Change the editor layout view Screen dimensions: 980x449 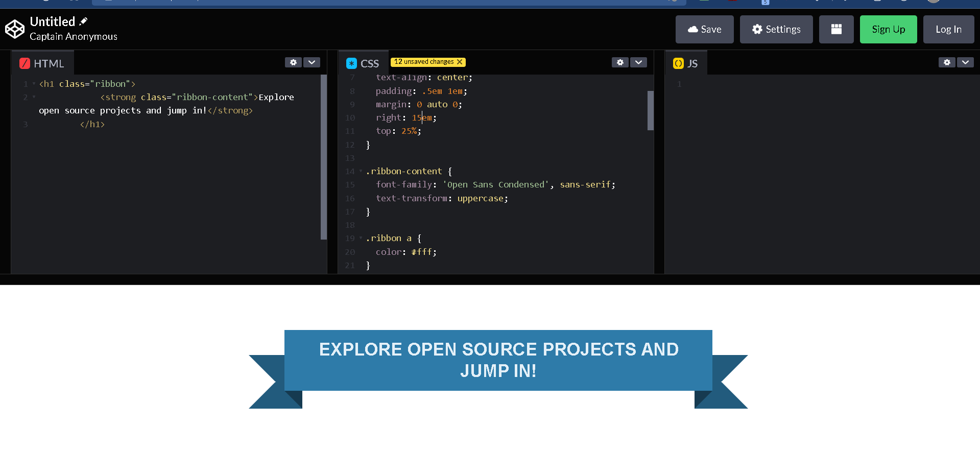836,29
